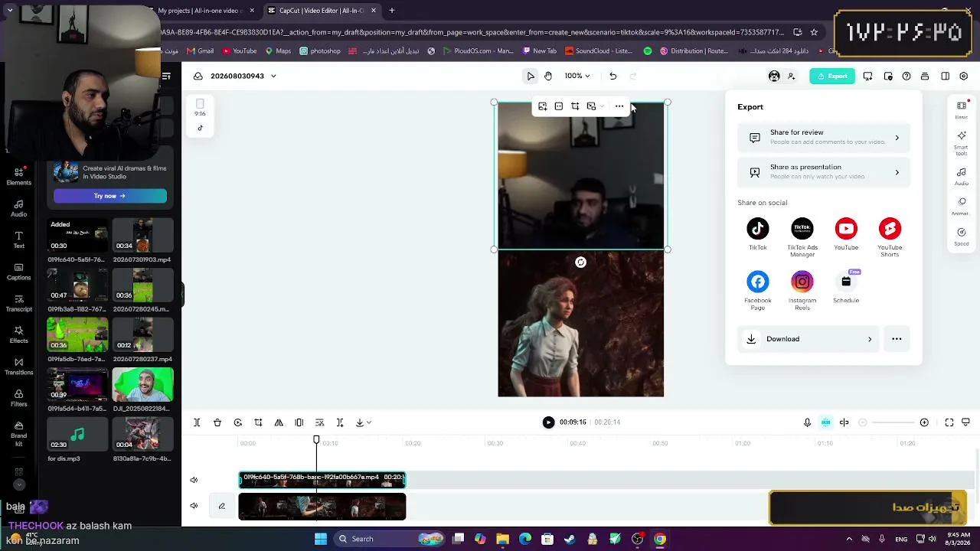Screen dimensions: 980x551
Task: Toggle the timeline snapping button
Action: pyautogui.click(x=826, y=422)
